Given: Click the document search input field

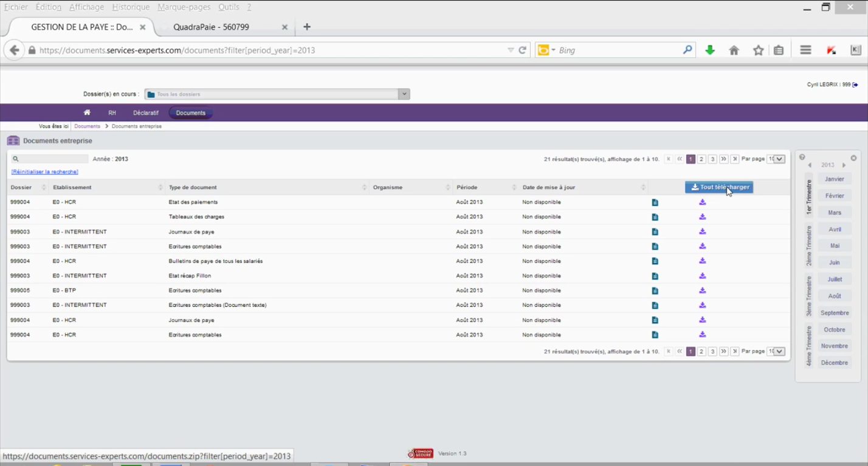Looking at the screenshot, I should (x=49, y=159).
